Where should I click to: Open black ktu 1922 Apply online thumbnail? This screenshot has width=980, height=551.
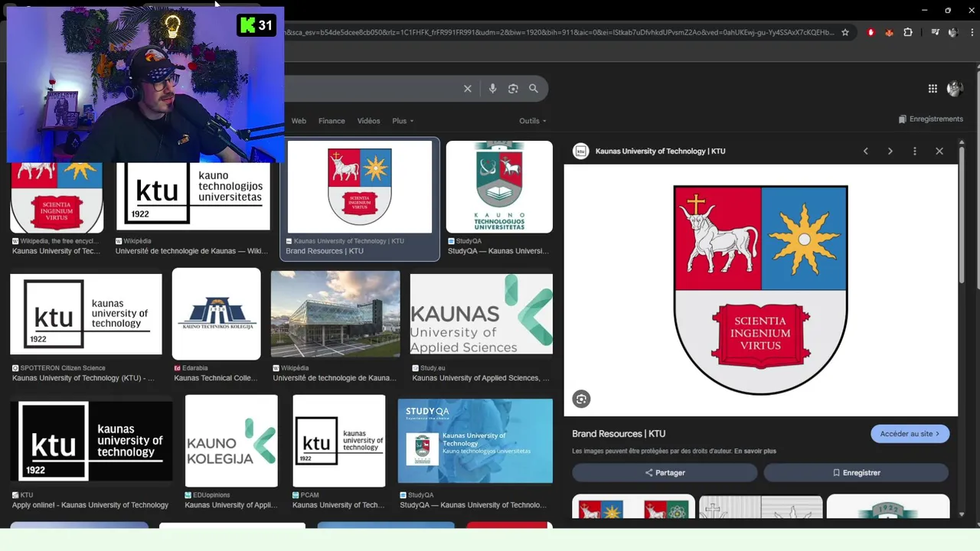coord(91,442)
